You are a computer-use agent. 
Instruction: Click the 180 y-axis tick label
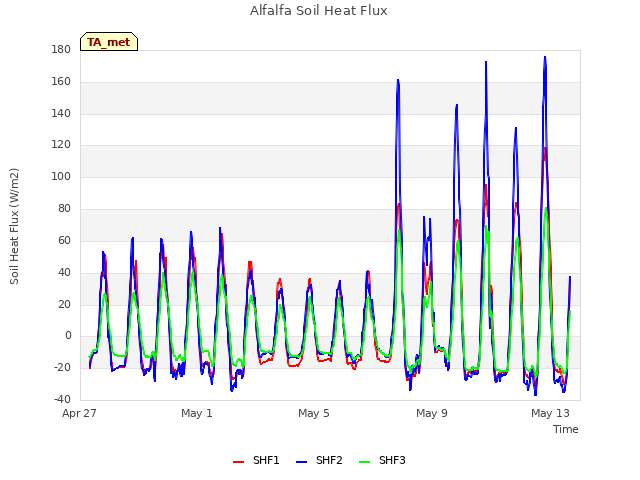click(61, 49)
